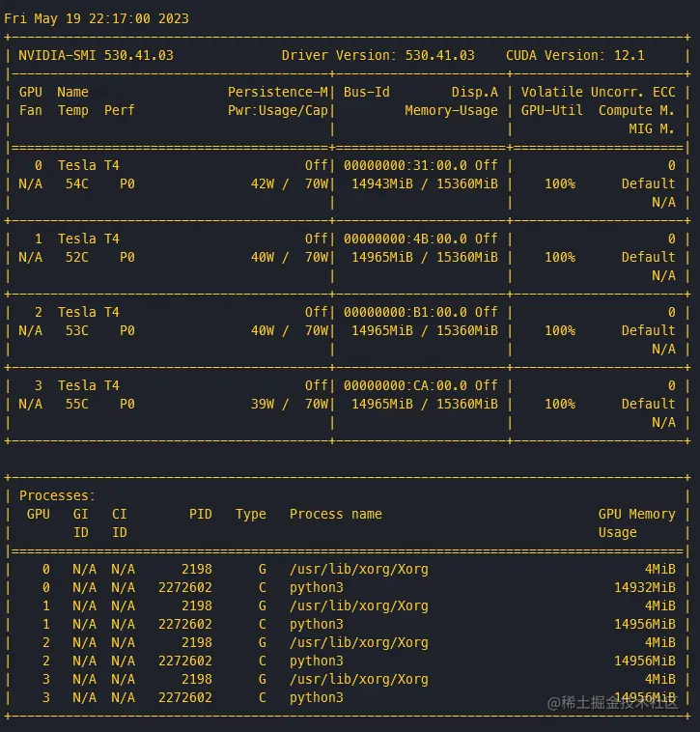This screenshot has width=700, height=732.
Task: Select bus id 00000000:4B:00.0
Action: point(406,239)
